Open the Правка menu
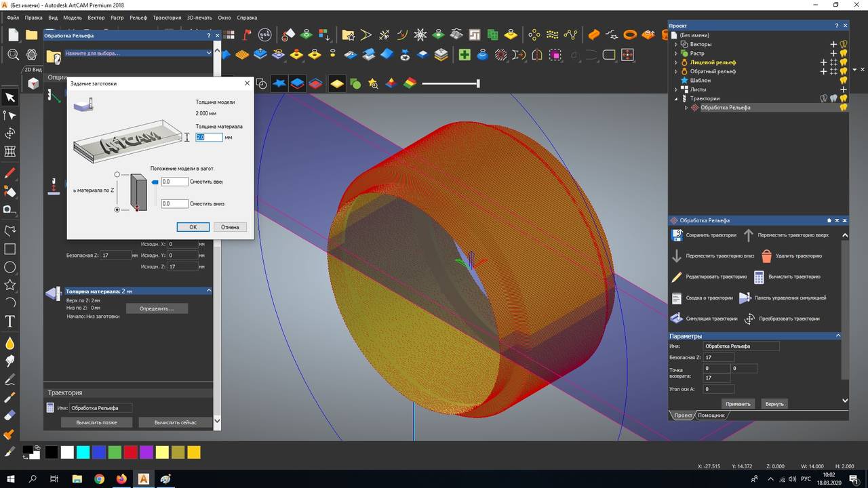The image size is (868, 488). click(34, 18)
